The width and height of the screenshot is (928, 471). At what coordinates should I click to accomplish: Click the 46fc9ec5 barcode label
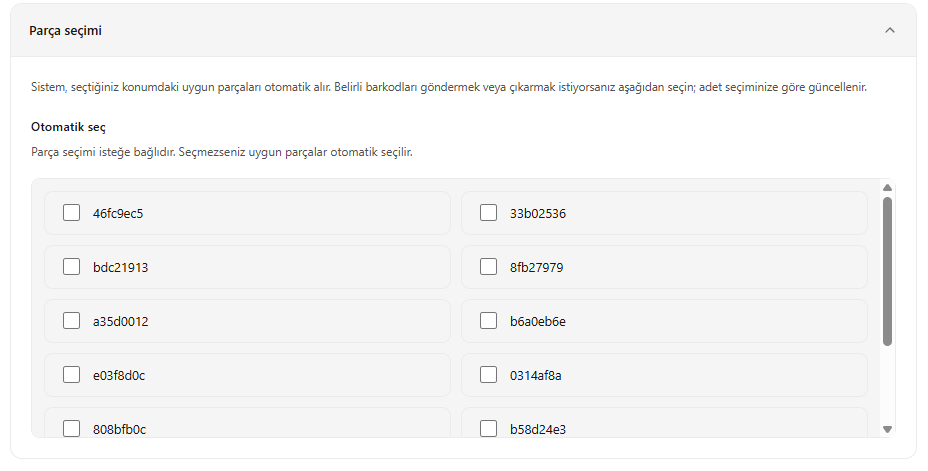click(x=118, y=214)
